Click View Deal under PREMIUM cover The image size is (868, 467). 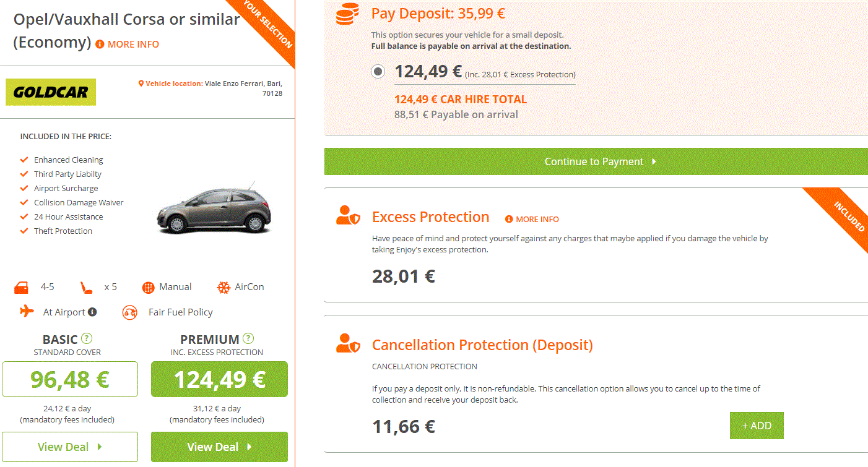click(x=219, y=447)
